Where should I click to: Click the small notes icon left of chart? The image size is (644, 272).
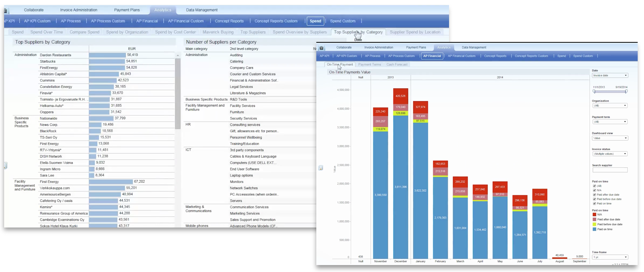[x=320, y=168]
